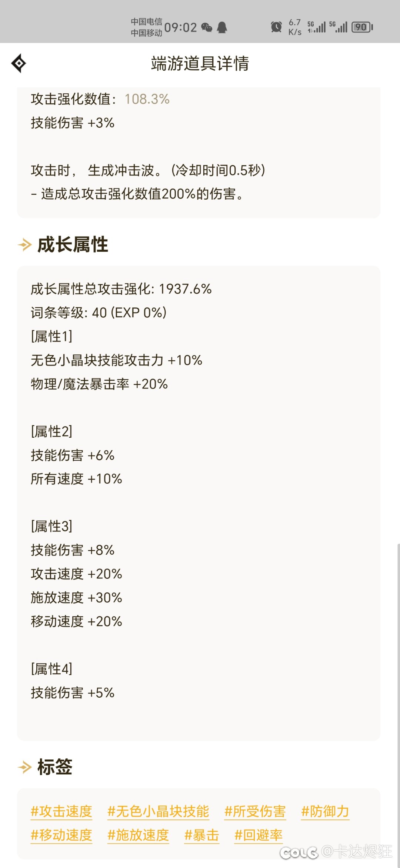Viewport: 400px width, 868px height.
Task: Tap the #施放速度 tag
Action: pos(138,835)
